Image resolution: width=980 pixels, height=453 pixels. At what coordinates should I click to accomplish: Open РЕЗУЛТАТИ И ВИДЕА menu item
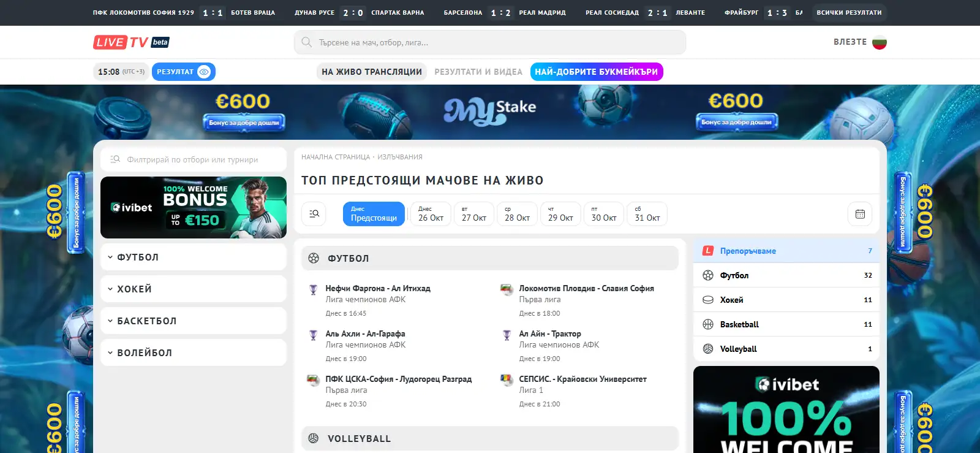coord(478,72)
